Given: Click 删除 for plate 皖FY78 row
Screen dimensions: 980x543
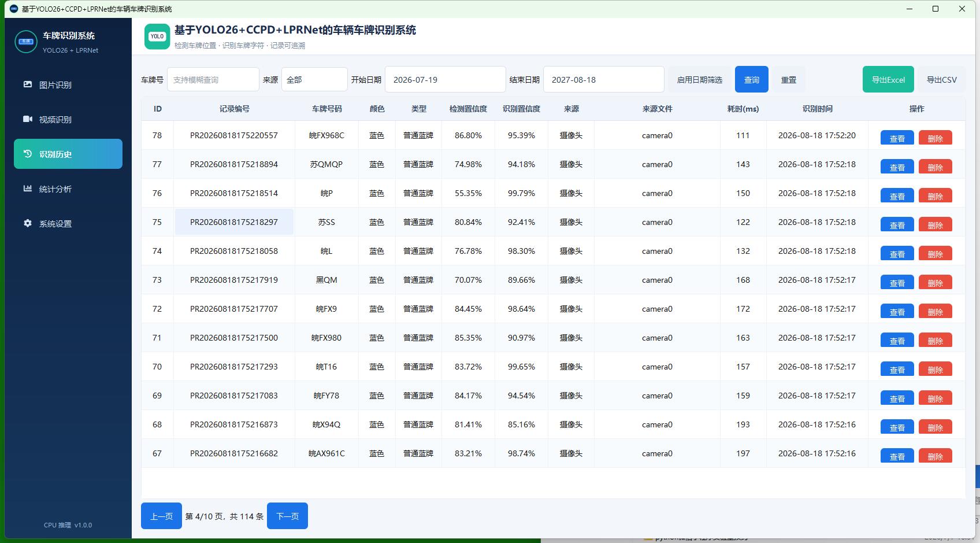Looking at the screenshot, I should 935,398.
